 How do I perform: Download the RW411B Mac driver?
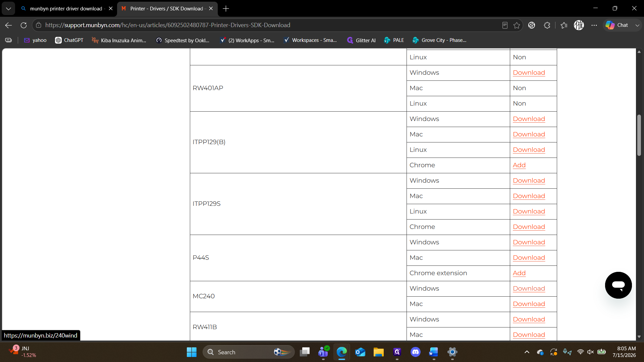[529, 335]
